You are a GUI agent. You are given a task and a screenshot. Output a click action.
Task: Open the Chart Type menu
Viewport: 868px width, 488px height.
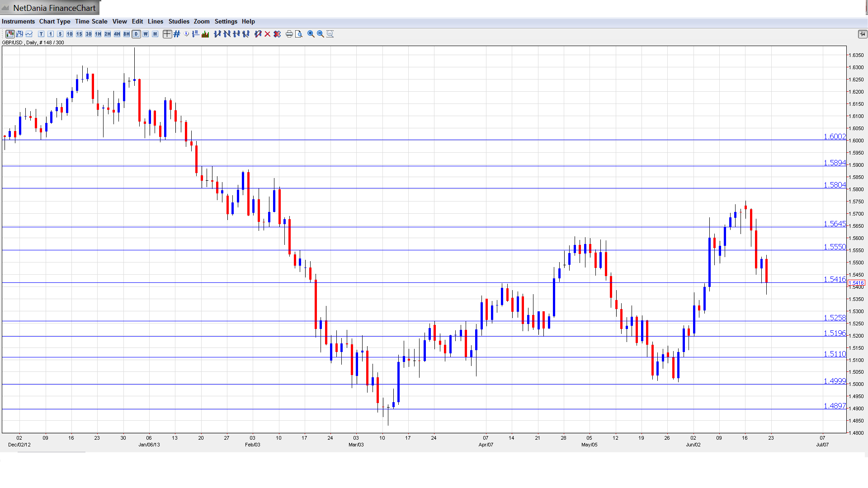[55, 21]
